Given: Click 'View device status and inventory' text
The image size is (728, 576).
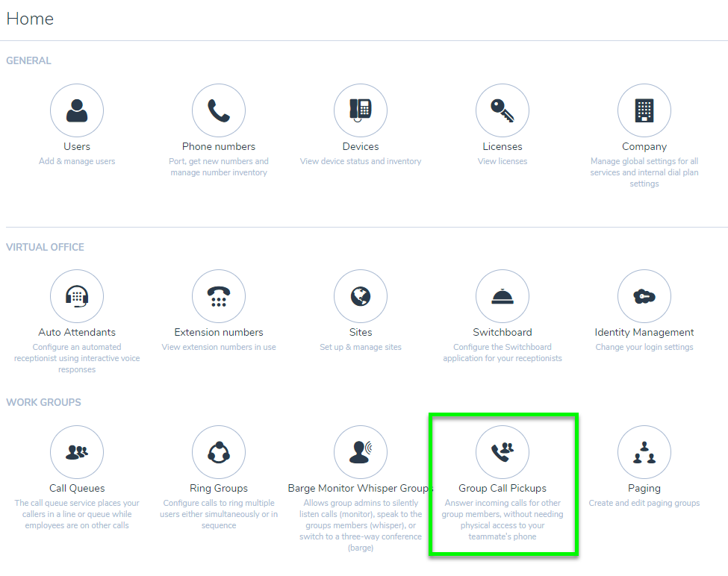Looking at the screenshot, I should click(x=361, y=161).
